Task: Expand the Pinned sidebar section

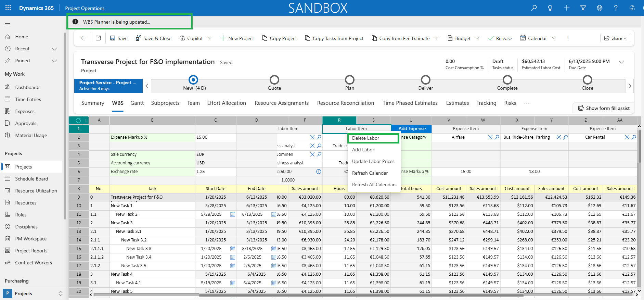Action: [x=54, y=61]
